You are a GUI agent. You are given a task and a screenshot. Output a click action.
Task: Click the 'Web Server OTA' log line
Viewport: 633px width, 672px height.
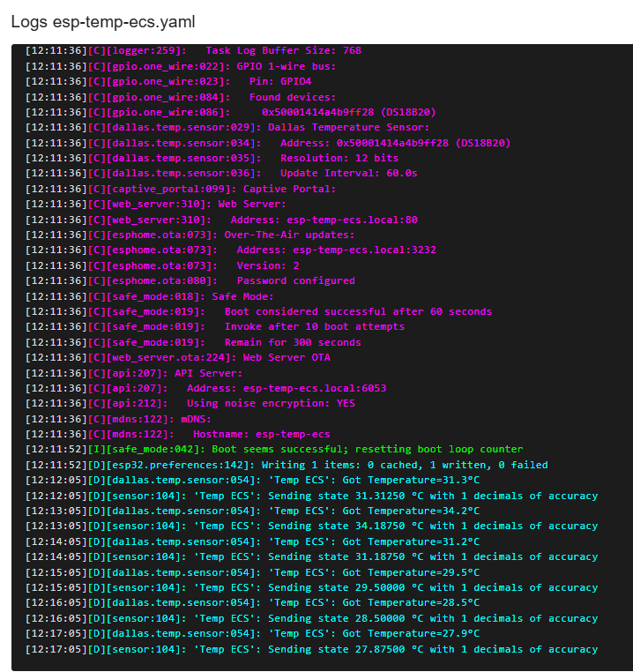coord(178,357)
